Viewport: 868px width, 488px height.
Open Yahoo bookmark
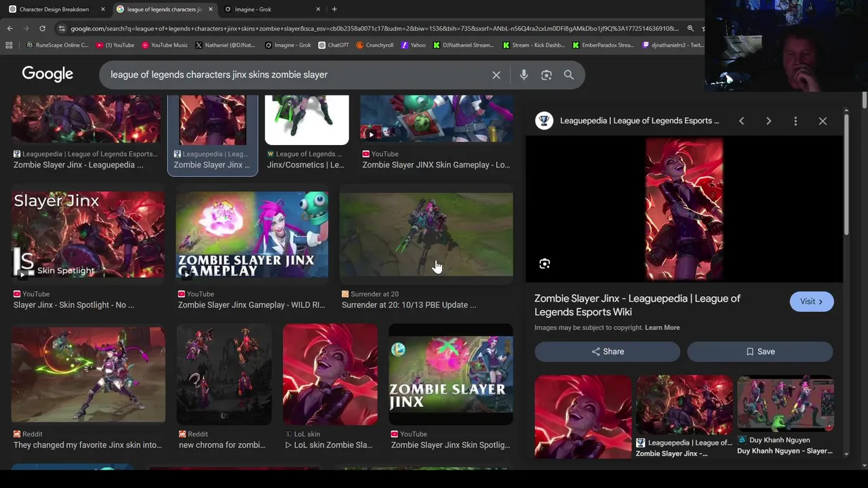(414, 45)
